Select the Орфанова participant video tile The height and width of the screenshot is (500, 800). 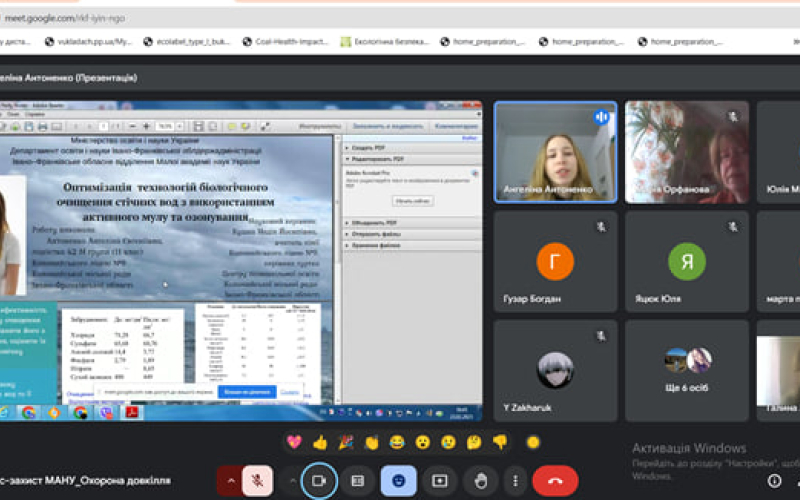tap(687, 152)
